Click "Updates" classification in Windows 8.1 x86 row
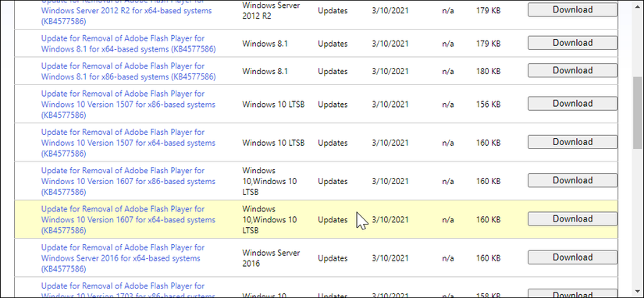The image size is (644, 298). point(333,72)
